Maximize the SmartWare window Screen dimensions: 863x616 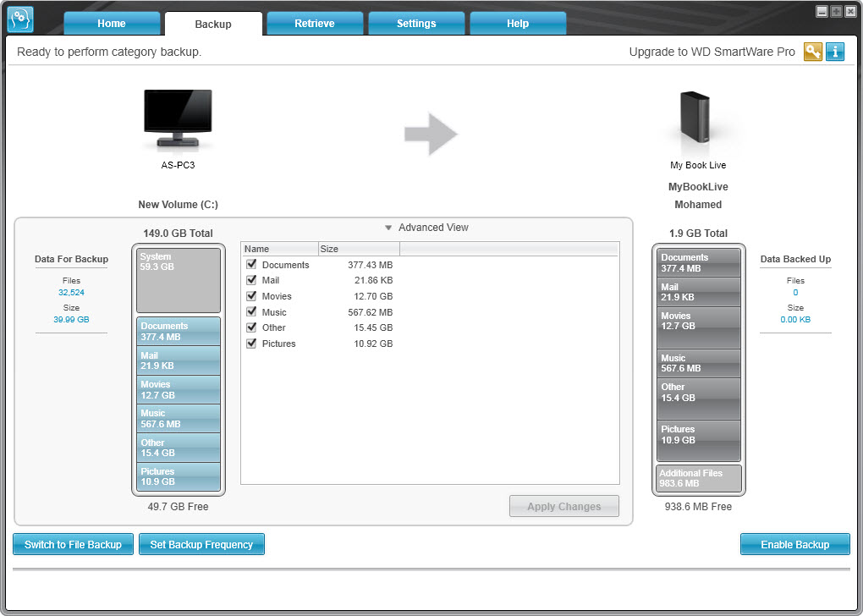point(836,12)
